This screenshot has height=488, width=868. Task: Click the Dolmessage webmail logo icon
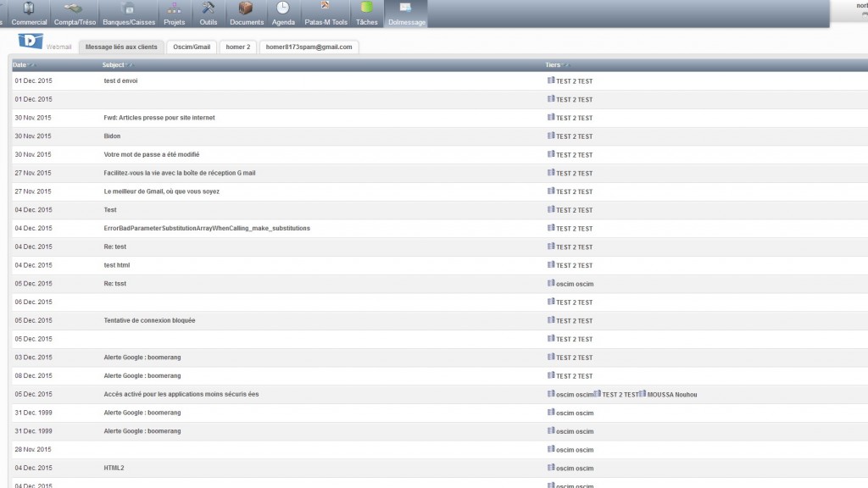31,41
